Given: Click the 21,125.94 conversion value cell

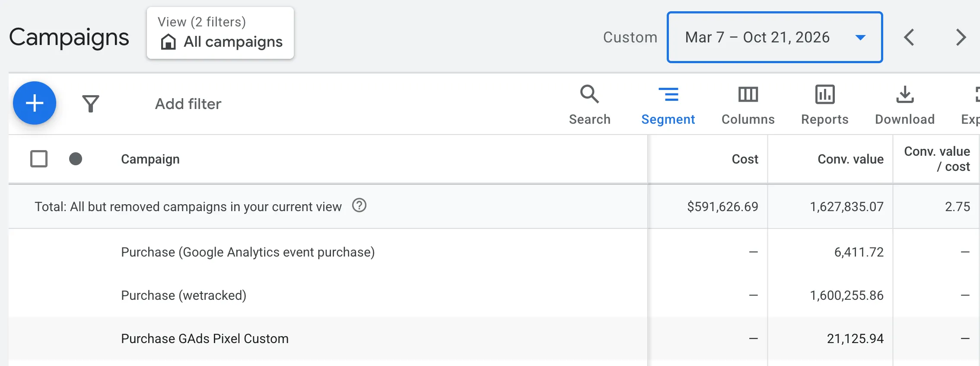Looking at the screenshot, I should pos(855,338).
